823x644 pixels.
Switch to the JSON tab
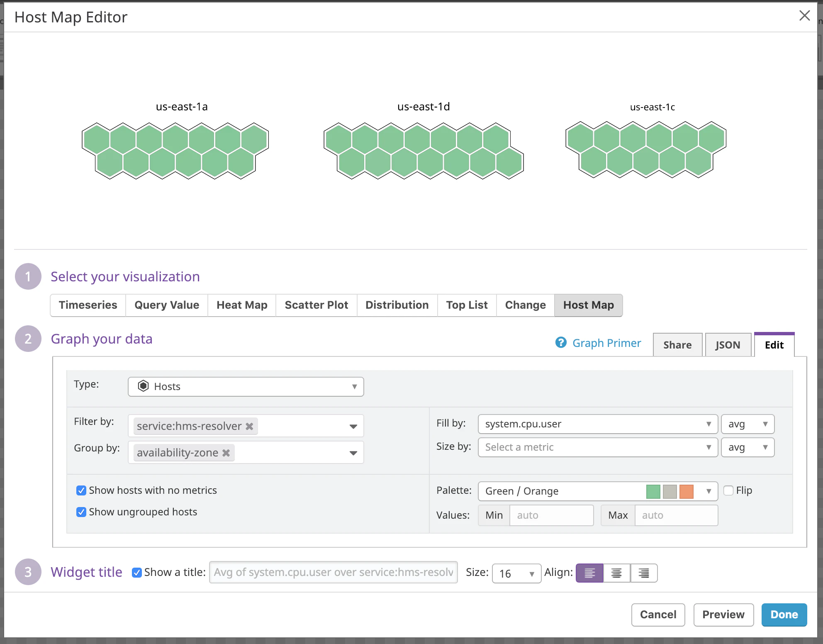coord(728,345)
